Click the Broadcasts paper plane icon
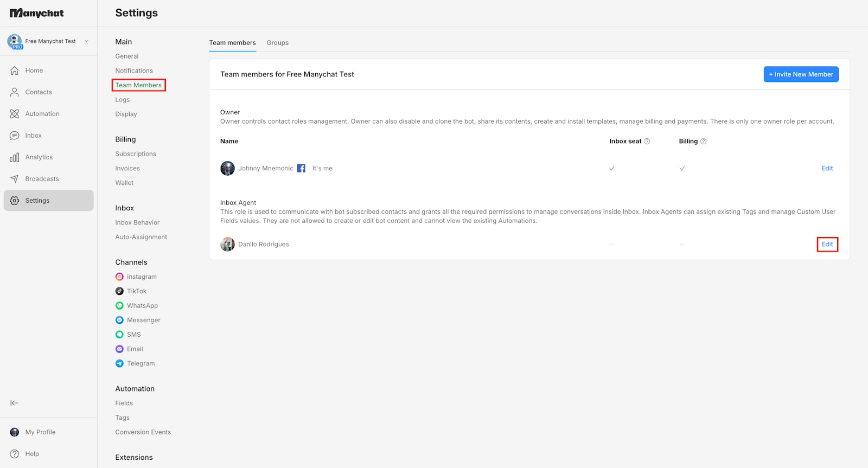The image size is (868, 468). click(15, 179)
